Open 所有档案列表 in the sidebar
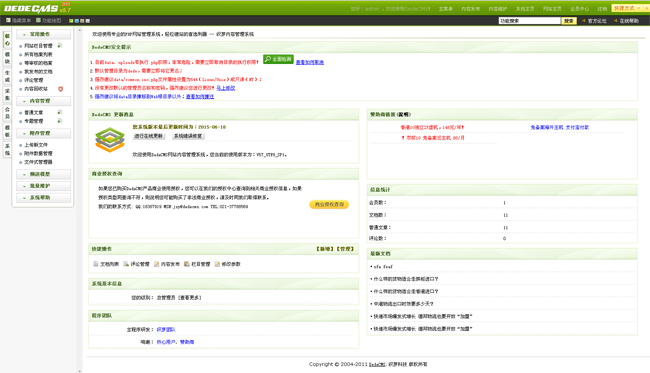Screen dimensions: 650x373 click(x=38, y=54)
